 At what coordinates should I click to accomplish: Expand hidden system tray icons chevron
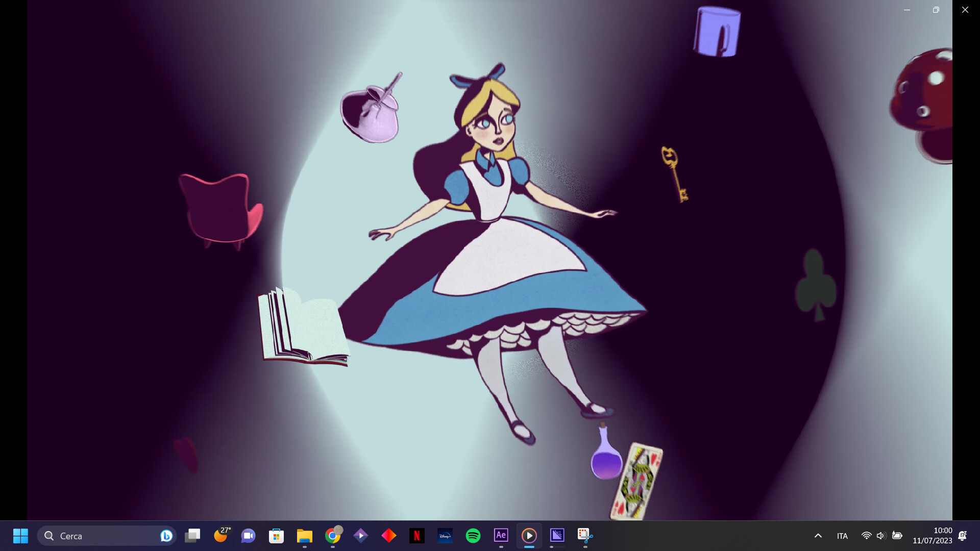click(x=818, y=536)
